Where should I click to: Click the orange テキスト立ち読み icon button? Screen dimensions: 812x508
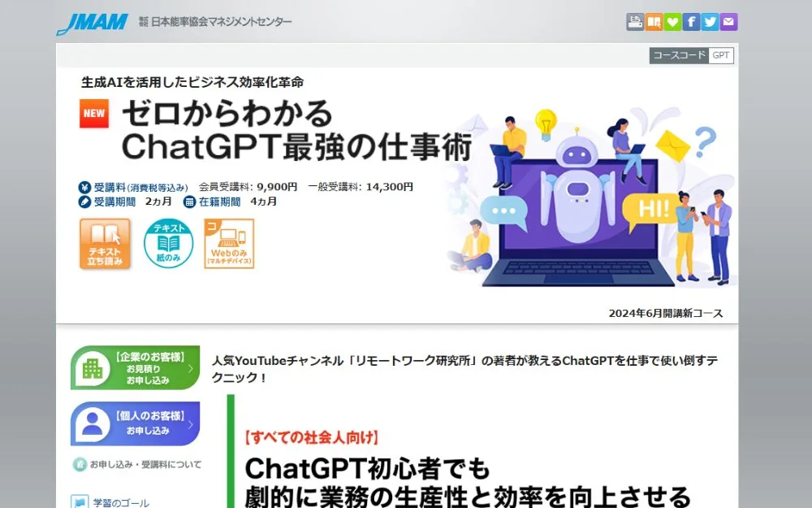point(105,244)
